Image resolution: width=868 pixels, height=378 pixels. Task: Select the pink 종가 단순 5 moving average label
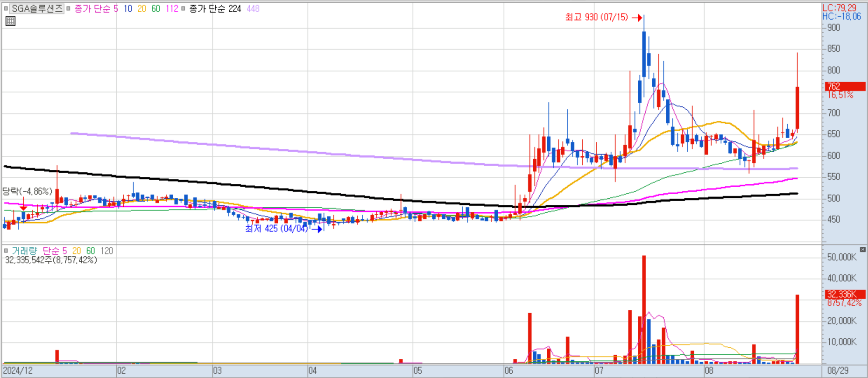coord(96,8)
